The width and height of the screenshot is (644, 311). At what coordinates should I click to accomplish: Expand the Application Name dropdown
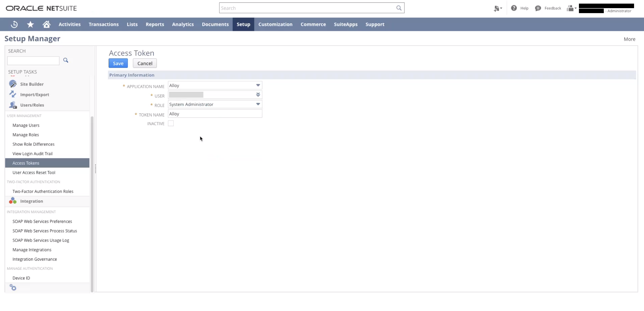258,85
